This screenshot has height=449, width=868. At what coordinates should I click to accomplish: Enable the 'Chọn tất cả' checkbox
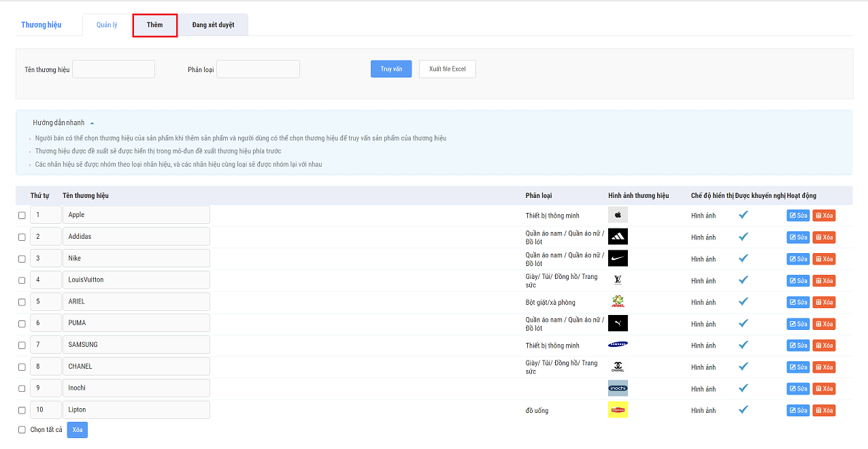pos(22,430)
